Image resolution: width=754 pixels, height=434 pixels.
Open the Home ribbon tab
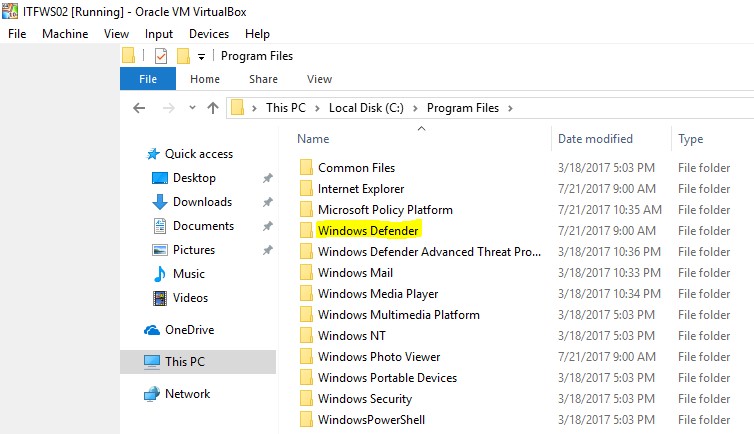[x=205, y=79]
